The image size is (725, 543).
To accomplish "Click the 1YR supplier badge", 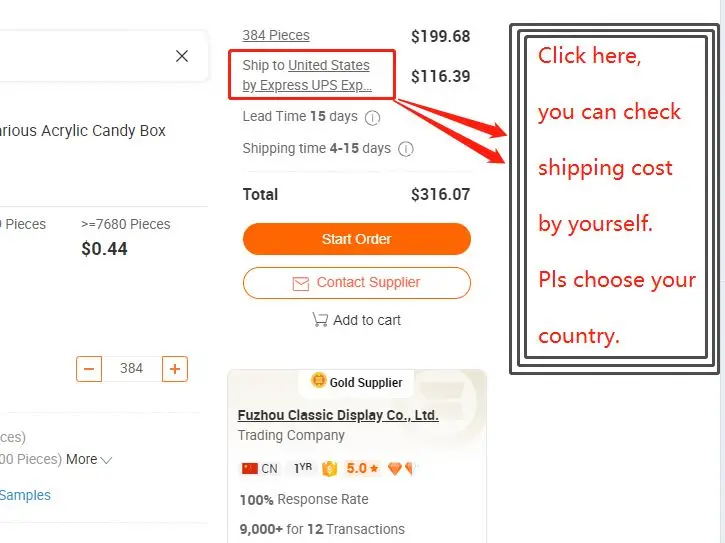I will click(300, 468).
